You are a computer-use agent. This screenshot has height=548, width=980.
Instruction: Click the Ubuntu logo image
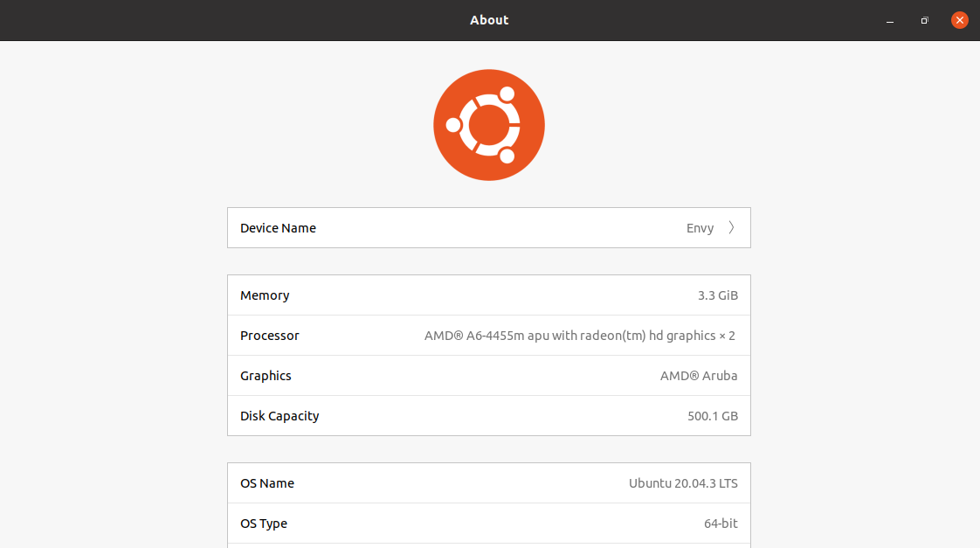tap(489, 125)
